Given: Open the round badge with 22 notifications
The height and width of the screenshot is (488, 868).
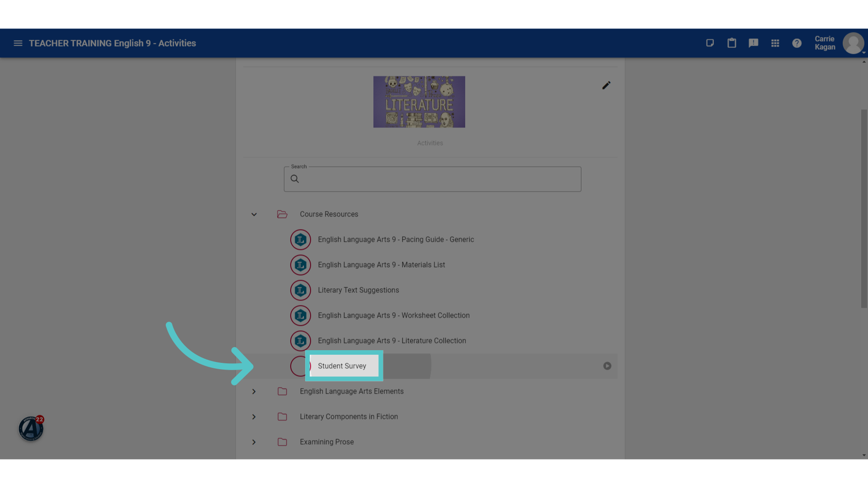Looking at the screenshot, I should coord(31,428).
